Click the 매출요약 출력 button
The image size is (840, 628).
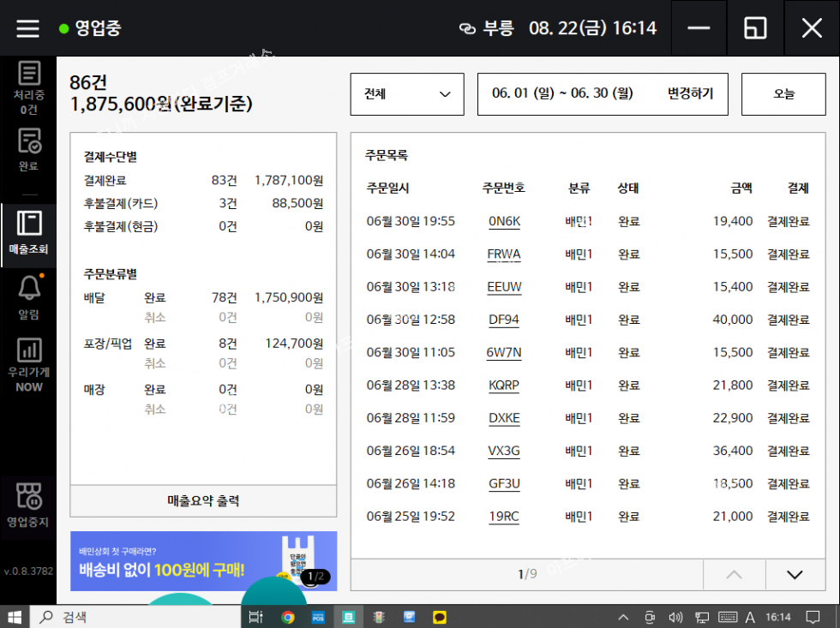click(203, 501)
